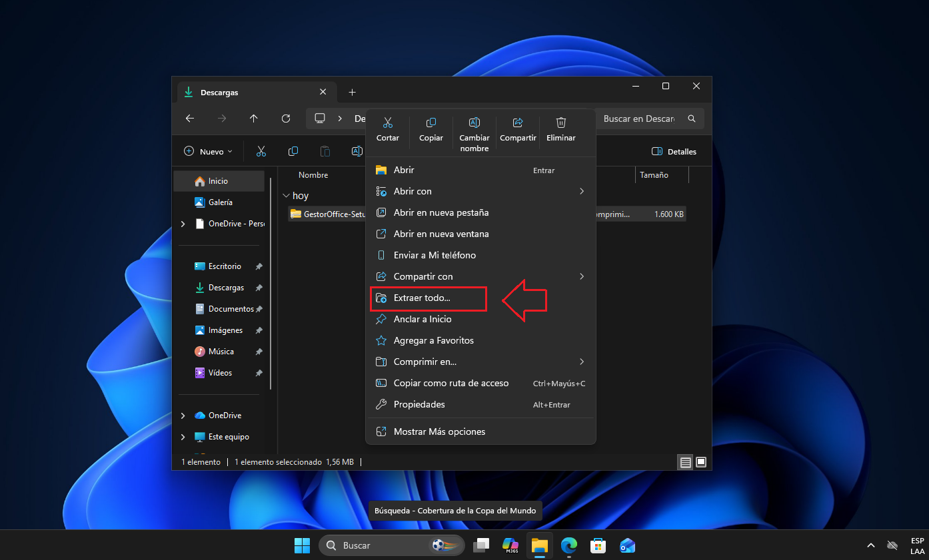
Task: Open Galería in the navigation pane
Action: [221, 202]
